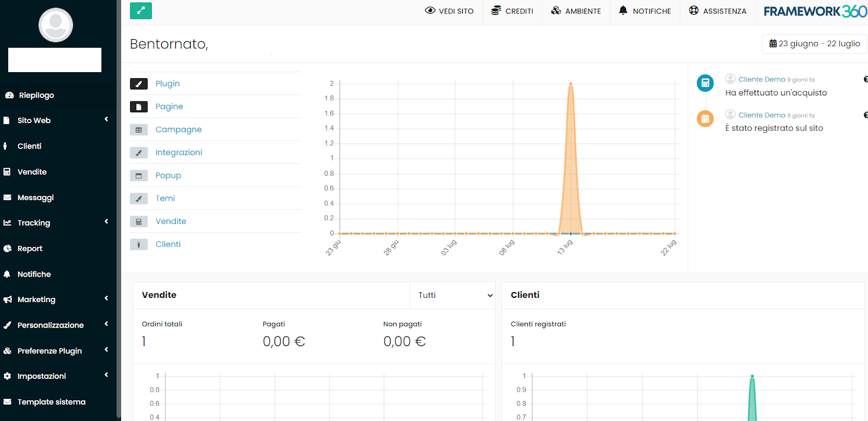Click the Vendite calculator icon in sidebar
The image size is (868, 421).
pos(7,171)
